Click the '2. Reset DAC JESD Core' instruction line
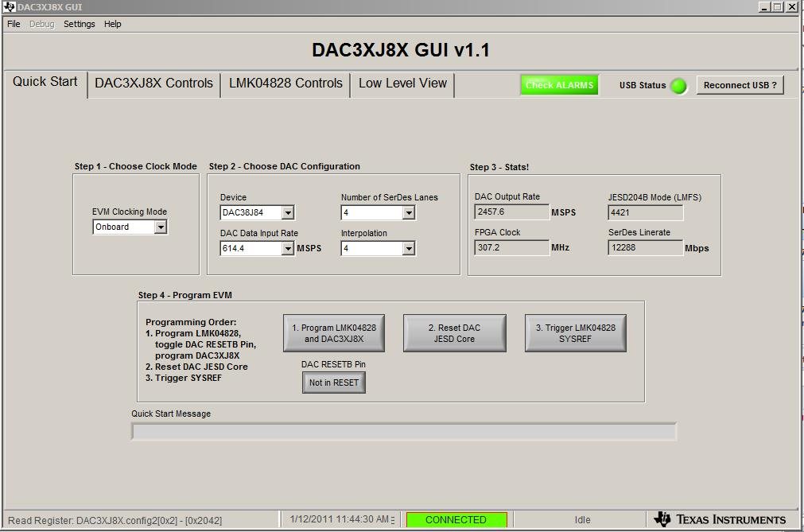 coord(196,367)
